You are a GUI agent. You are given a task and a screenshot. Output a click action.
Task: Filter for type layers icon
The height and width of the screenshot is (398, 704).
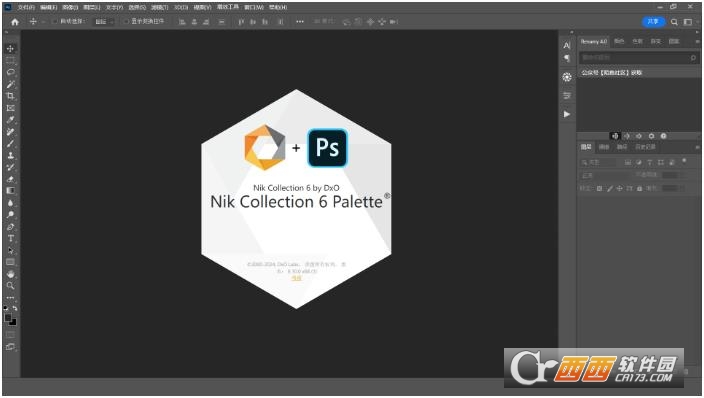coord(650,162)
